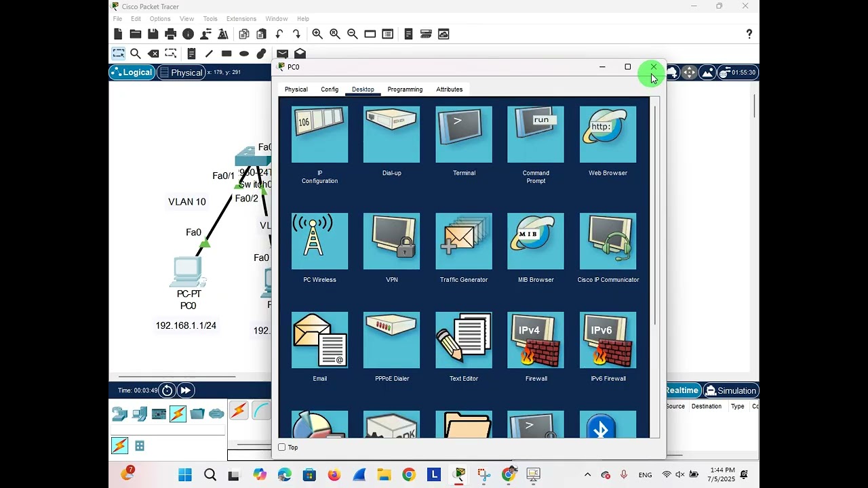Redo the last action
Screen dimensions: 868x488
[296, 34]
